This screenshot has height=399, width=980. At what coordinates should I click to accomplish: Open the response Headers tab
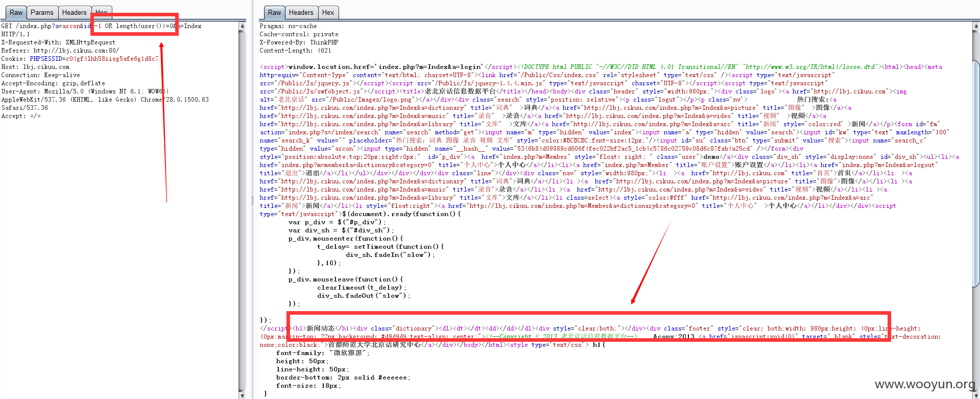(301, 12)
